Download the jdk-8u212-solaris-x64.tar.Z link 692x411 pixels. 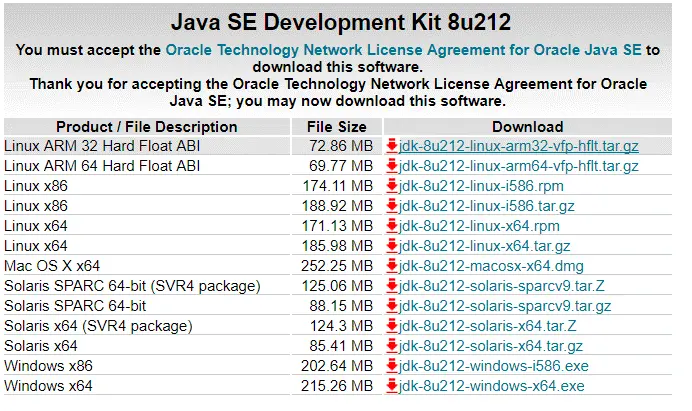tap(488, 326)
